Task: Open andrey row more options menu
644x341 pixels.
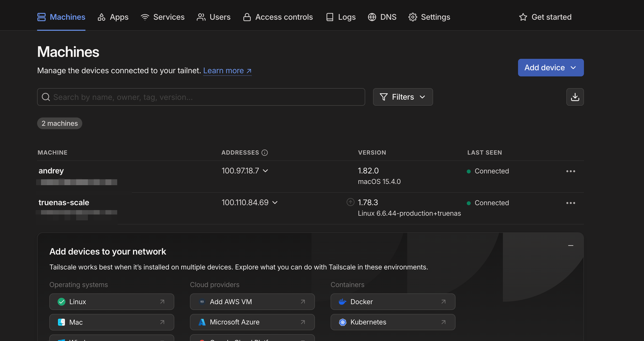Action: (x=571, y=171)
